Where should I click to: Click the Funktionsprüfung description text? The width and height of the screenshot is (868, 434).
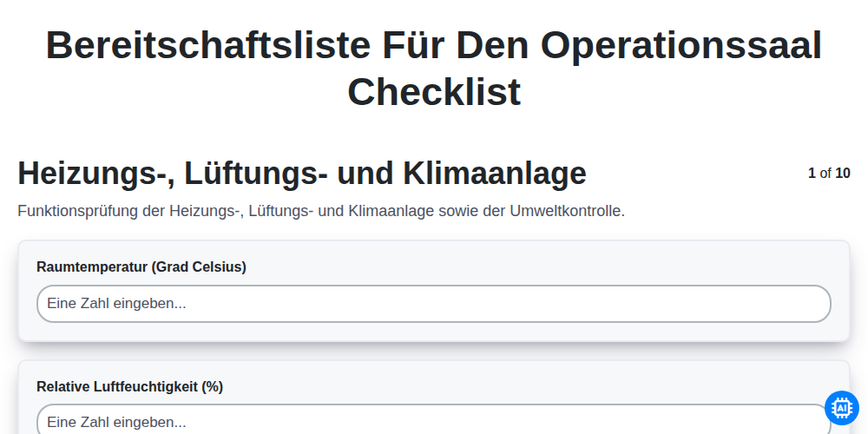point(321,211)
